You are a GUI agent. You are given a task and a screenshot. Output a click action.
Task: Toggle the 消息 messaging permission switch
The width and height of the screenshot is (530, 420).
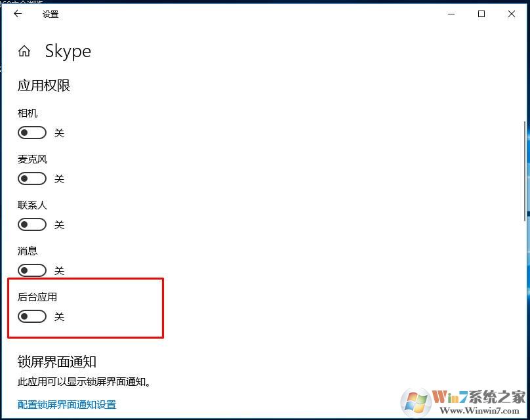pos(32,270)
